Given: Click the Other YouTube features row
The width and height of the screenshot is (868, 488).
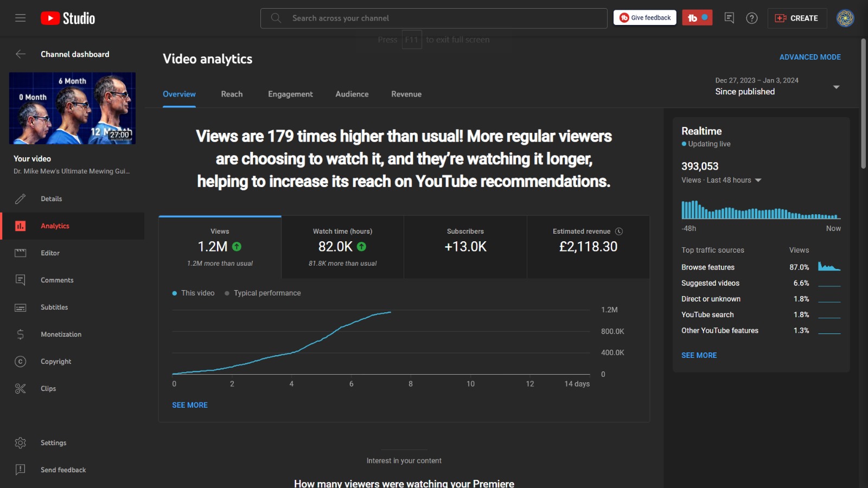Looking at the screenshot, I should (x=761, y=330).
